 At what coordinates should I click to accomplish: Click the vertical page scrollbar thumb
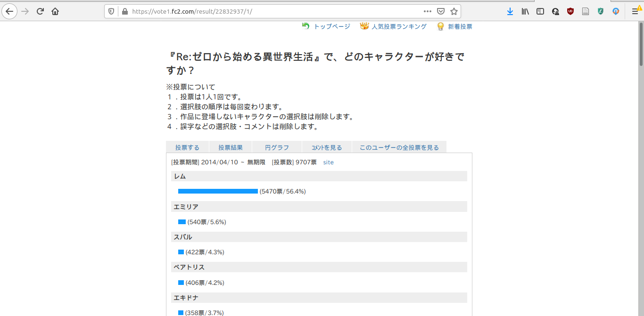[641, 45]
